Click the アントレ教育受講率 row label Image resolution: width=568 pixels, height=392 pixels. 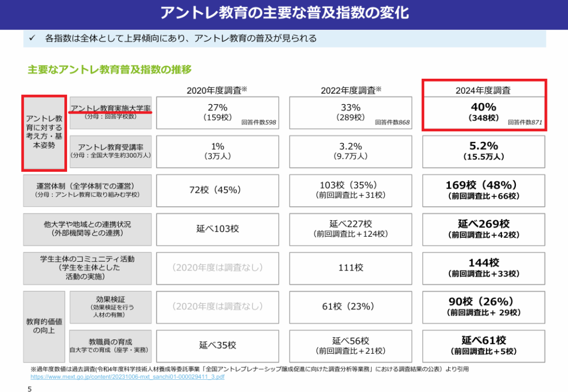coord(111,151)
